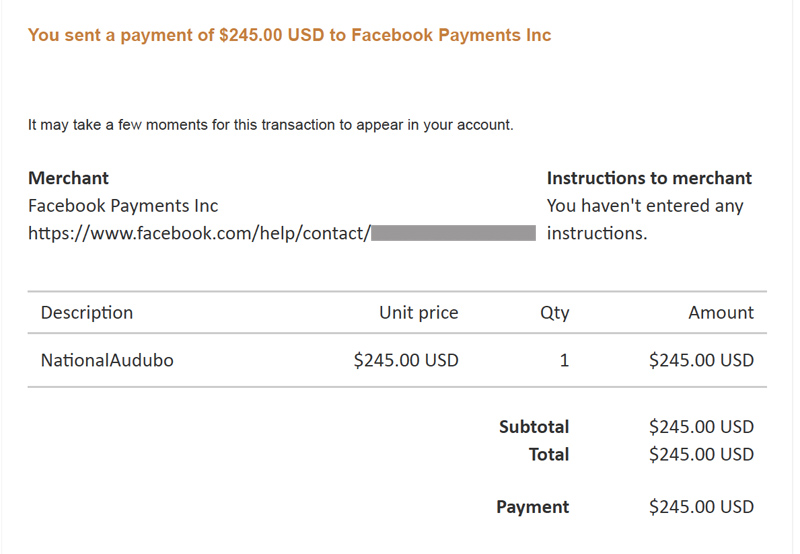This screenshot has height=554, width=800.
Task: Click the Description column header
Action: [x=86, y=313]
